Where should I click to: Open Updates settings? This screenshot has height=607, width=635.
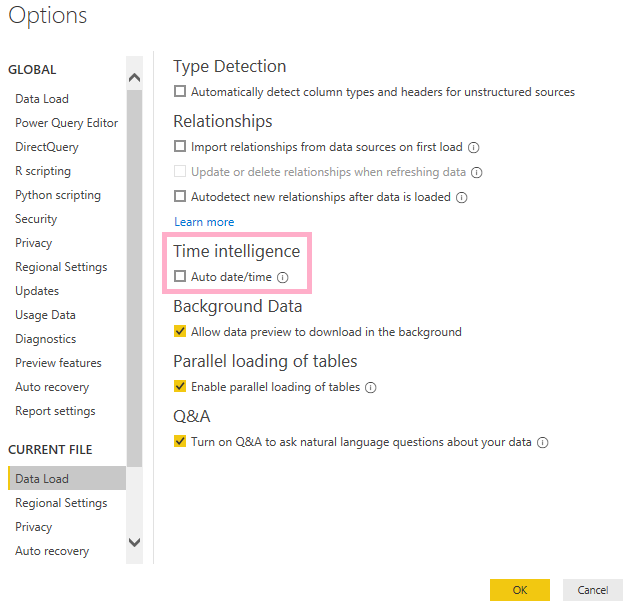tap(37, 291)
